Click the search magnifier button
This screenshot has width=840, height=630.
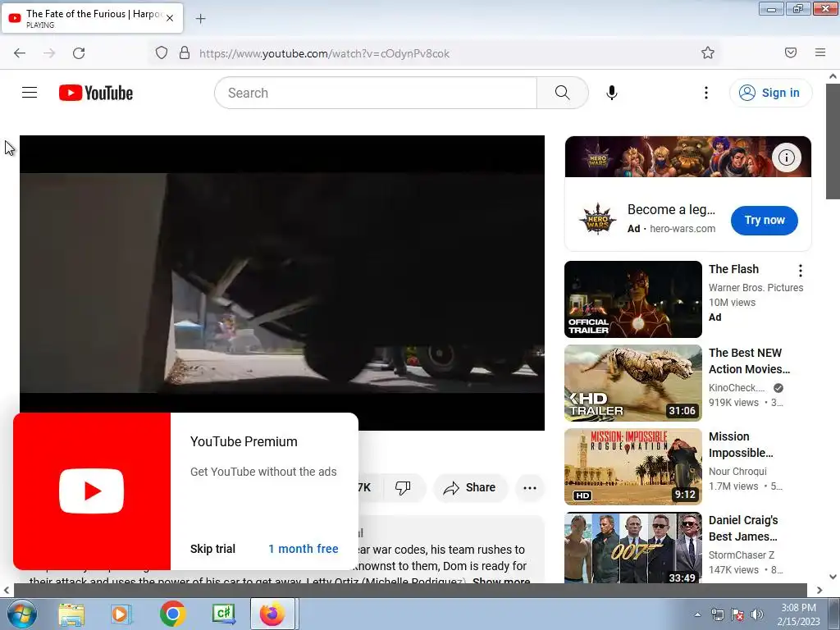562,93
